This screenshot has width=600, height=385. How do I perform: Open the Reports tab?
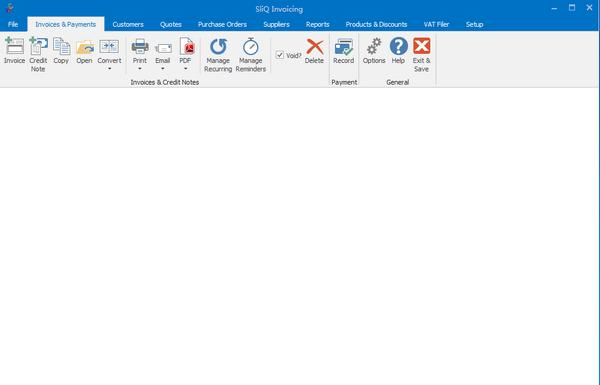pyautogui.click(x=318, y=24)
